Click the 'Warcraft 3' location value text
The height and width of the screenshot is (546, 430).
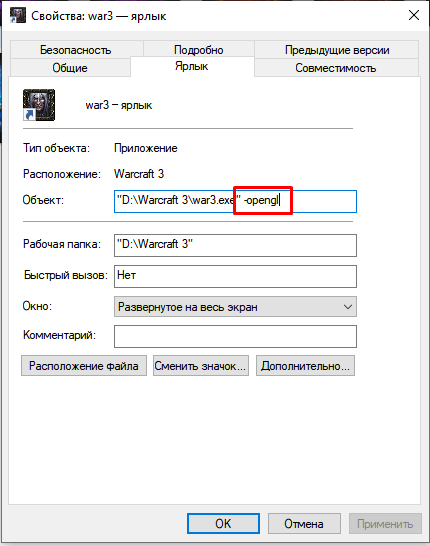139,174
